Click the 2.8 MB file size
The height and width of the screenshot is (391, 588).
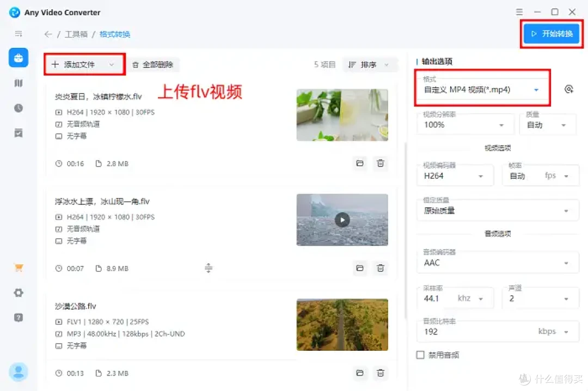[118, 164]
